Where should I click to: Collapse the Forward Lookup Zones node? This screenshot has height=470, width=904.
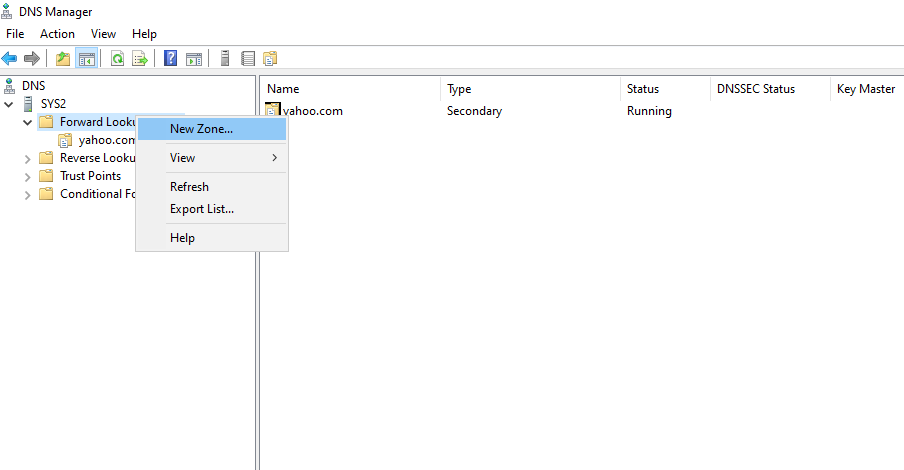27,122
